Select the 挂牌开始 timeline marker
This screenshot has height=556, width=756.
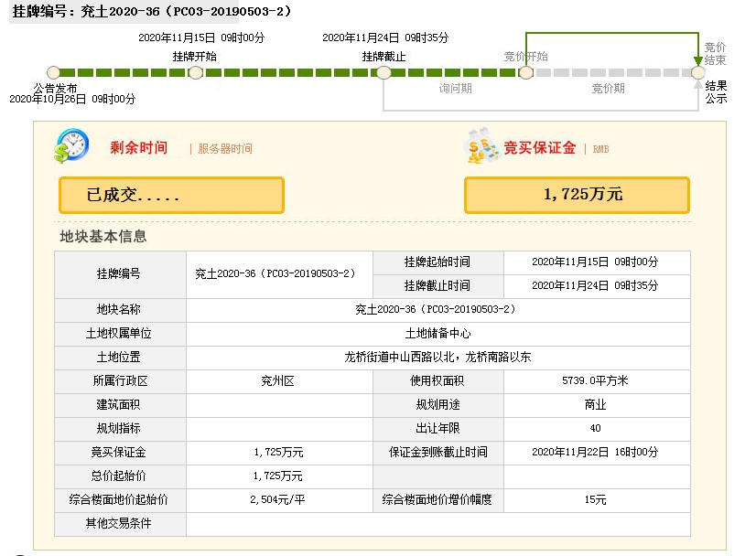pos(195,71)
